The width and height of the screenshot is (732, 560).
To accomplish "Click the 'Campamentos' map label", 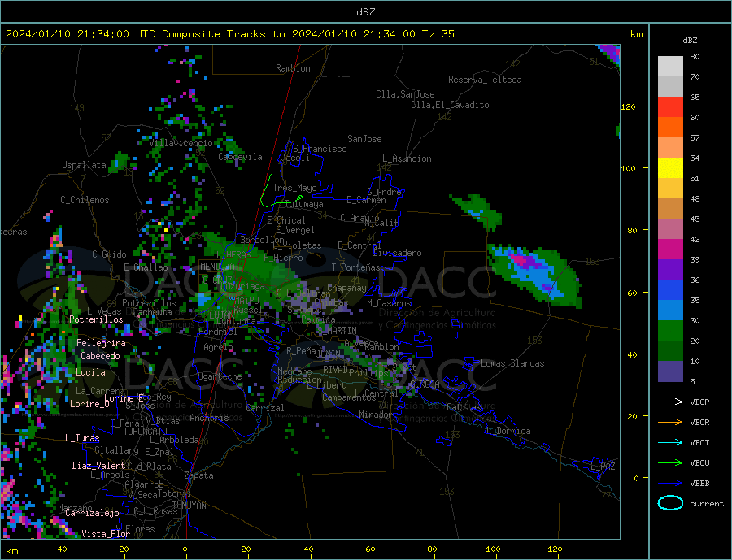I will coord(349,398).
